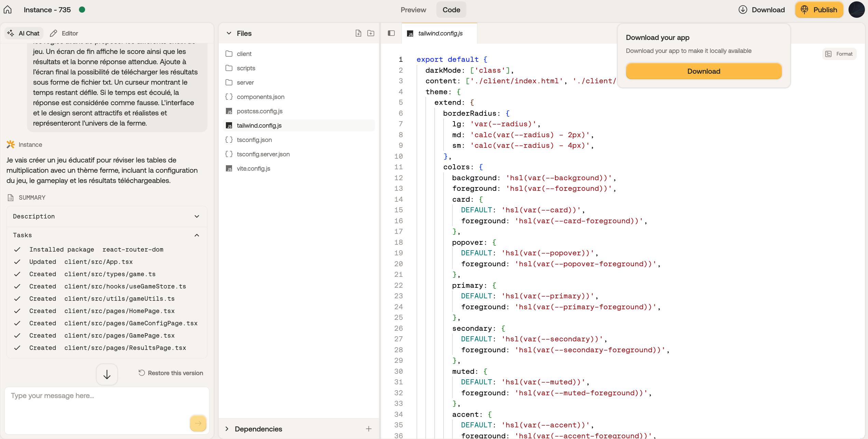Viewport: 868px width, 439px height.
Task: Collapse the Files section chevron
Action: (229, 33)
